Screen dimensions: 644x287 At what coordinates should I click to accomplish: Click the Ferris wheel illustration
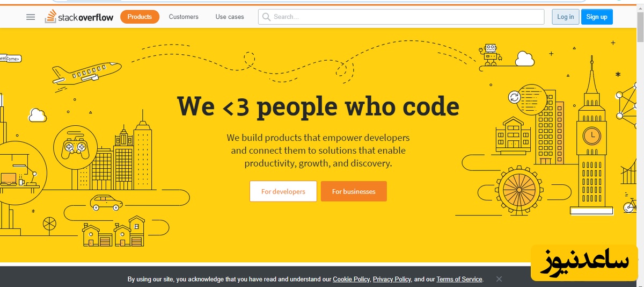tap(519, 189)
